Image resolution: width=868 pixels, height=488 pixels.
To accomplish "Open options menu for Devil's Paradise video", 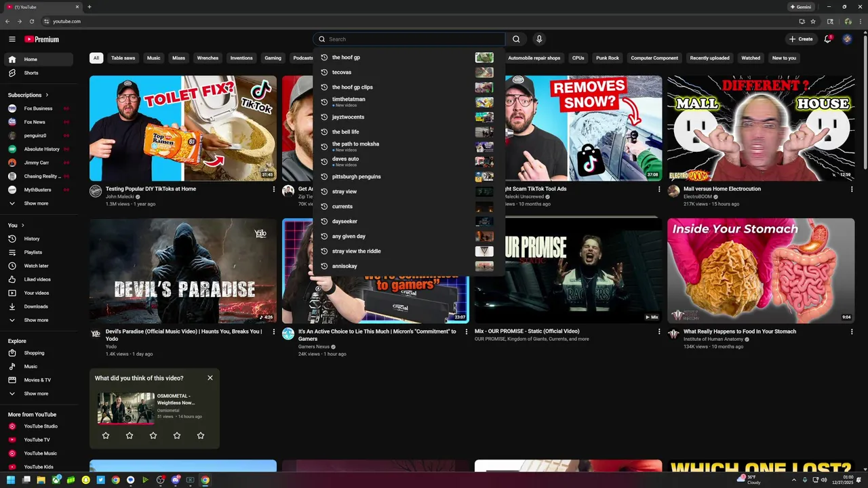I will click(274, 332).
